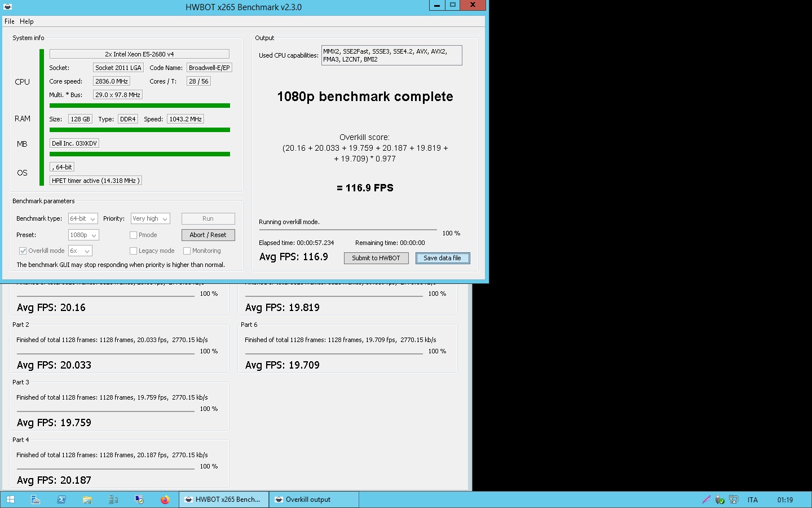Open the Overkill 6x multiplier dropdown
This screenshot has width=812, height=508.
click(x=80, y=251)
